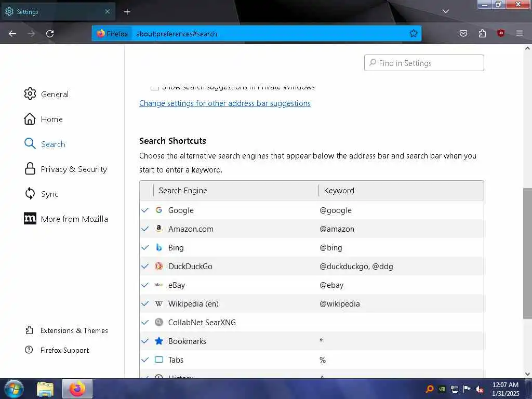The width and height of the screenshot is (532, 399).
Task: Uncheck the eBay search shortcut
Action: (x=145, y=285)
